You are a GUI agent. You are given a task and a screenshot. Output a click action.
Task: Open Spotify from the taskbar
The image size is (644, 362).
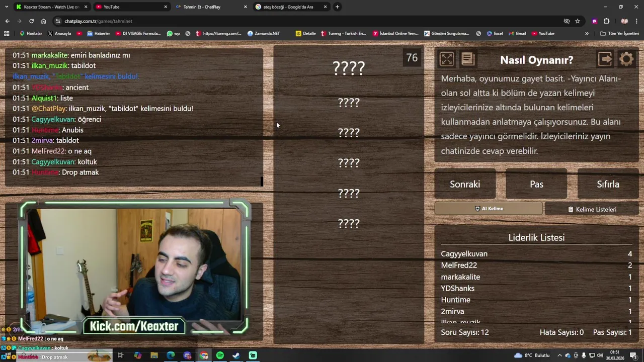coord(220,355)
